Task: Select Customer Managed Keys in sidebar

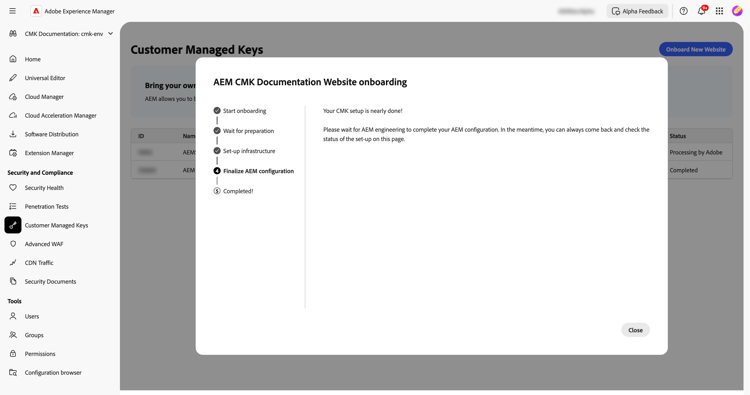Action: (56, 225)
